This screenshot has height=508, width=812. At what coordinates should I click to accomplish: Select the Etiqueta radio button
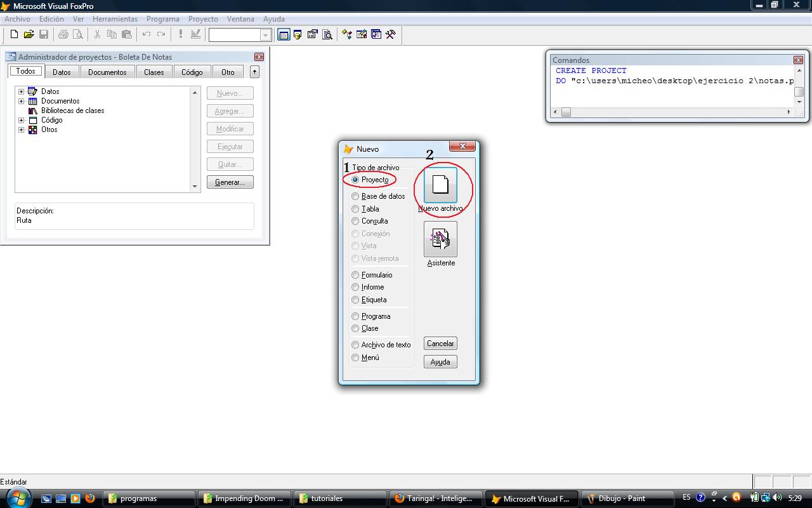click(355, 300)
